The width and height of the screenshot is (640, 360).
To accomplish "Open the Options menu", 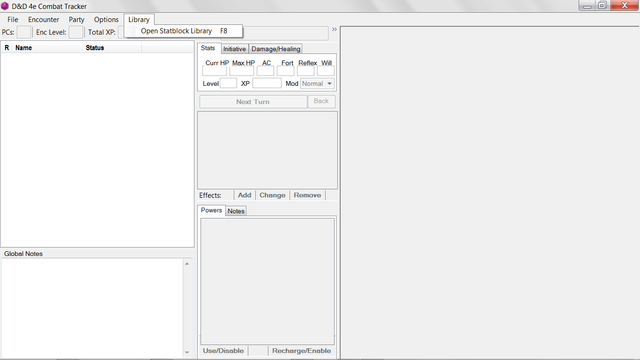I will pyautogui.click(x=106, y=20).
